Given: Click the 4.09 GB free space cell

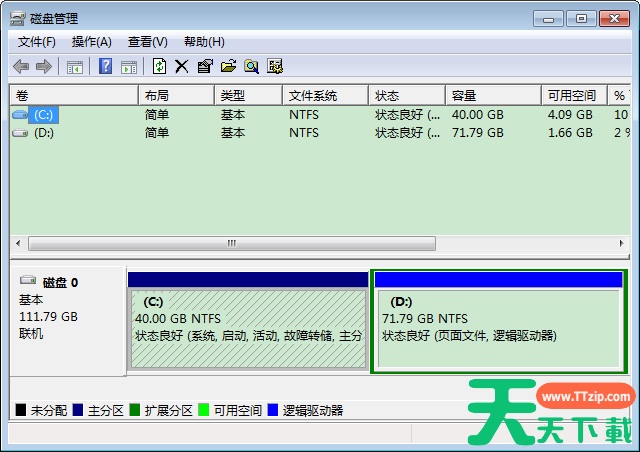Looking at the screenshot, I should pos(570,115).
